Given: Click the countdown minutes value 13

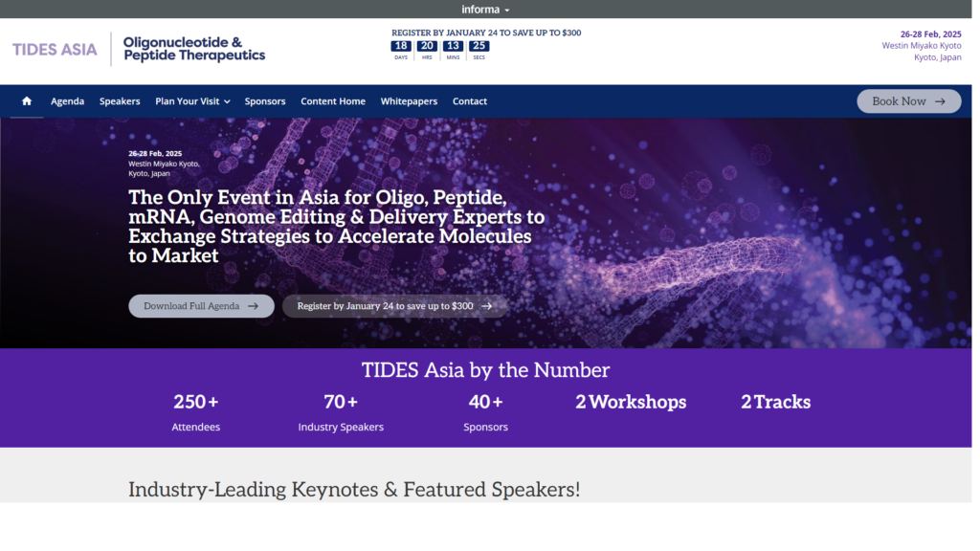Looking at the screenshot, I should (x=453, y=46).
